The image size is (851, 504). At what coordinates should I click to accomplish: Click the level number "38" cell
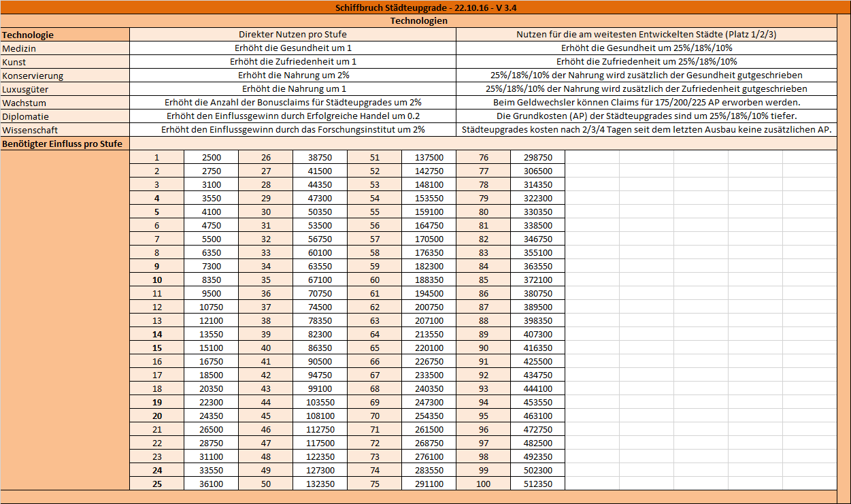pyautogui.click(x=265, y=320)
